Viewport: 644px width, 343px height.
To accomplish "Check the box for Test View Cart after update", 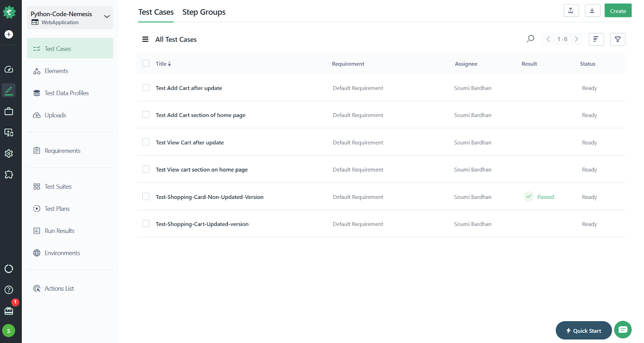I will [x=146, y=142].
